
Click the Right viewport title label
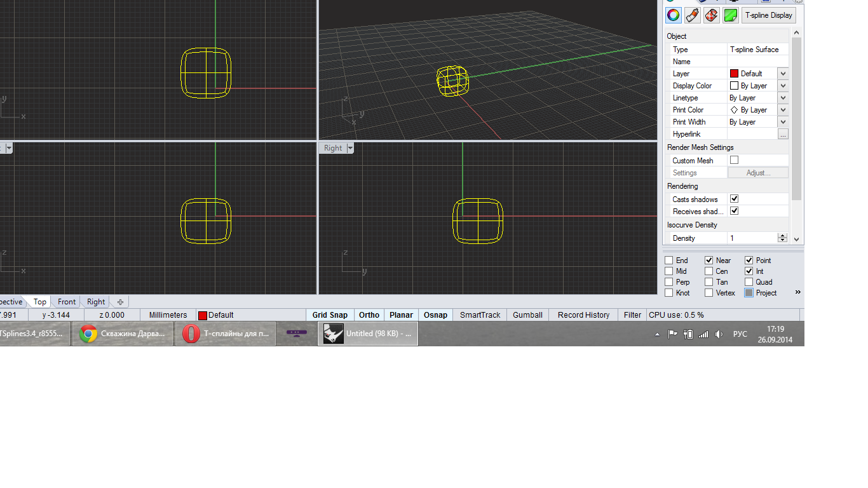tap(333, 148)
